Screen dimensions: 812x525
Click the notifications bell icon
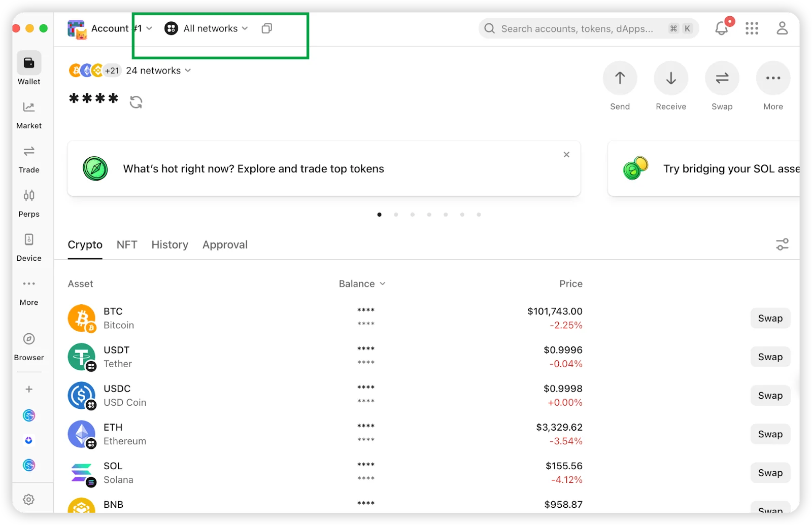tap(721, 28)
